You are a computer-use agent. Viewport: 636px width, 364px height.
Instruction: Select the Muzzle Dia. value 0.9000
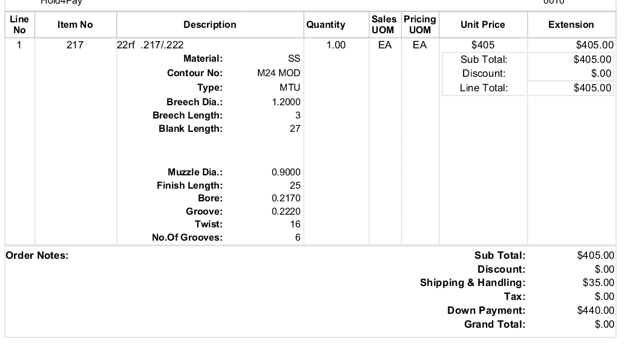point(286,172)
